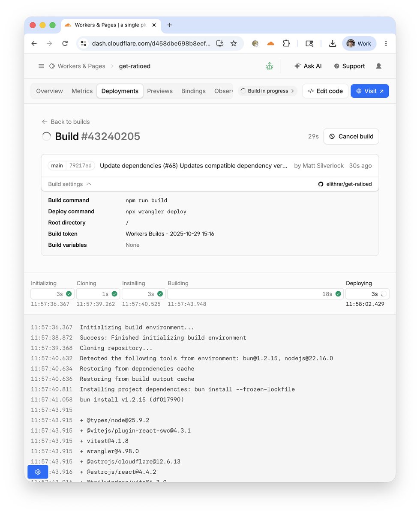Image resolution: width=420 pixels, height=514 pixels.
Task: Click the Edit code button
Action: pyautogui.click(x=325, y=91)
